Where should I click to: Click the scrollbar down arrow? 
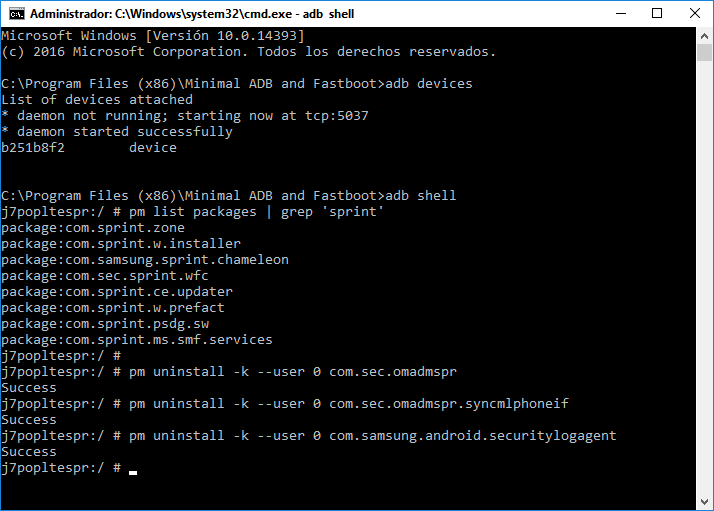click(x=705, y=503)
